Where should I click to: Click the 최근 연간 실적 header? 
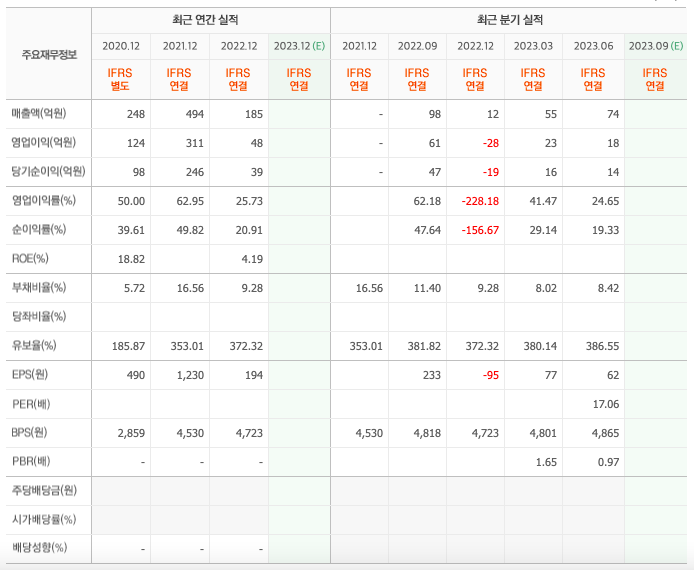click(205, 20)
